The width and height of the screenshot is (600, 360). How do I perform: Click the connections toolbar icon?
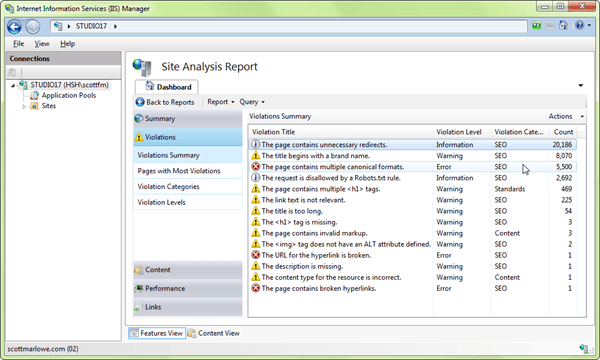tap(12, 72)
